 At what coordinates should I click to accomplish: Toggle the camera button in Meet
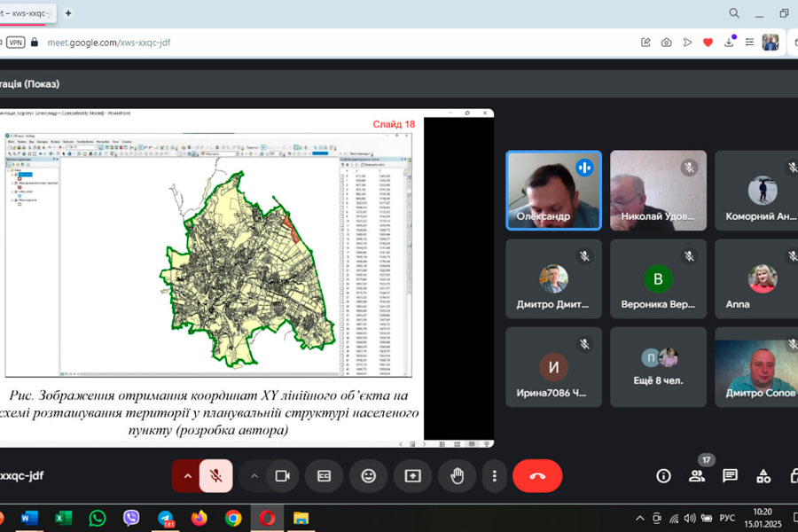click(x=282, y=476)
